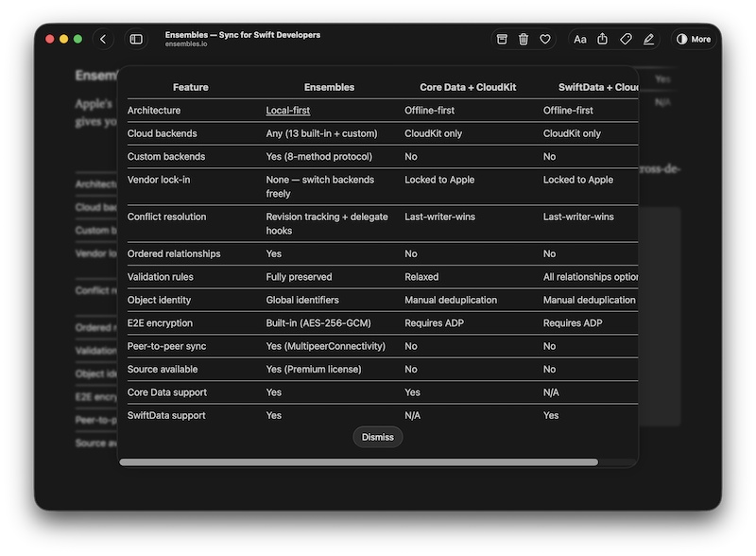Open the Local-first link
This screenshot has height=556, width=756.
(x=288, y=111)
